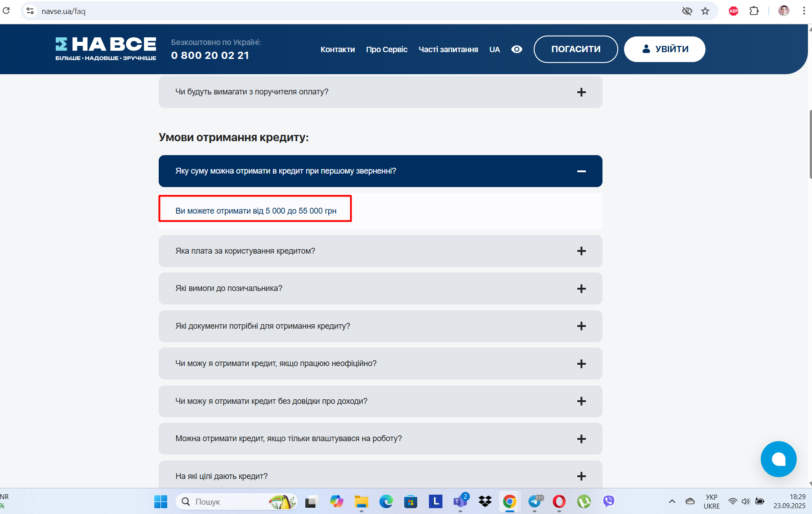Open File Explorer from the taskbar
This screenshot has width=812, height=514.
click(361, 501)
